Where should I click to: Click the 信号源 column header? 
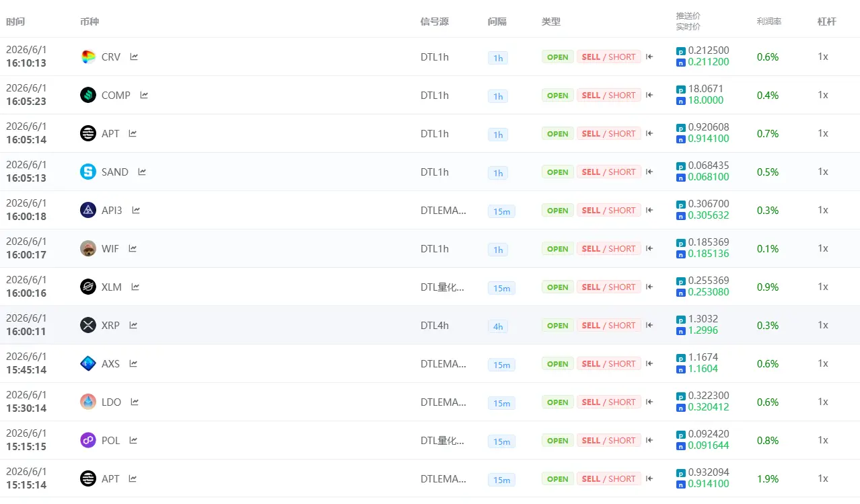coord(435,22)
